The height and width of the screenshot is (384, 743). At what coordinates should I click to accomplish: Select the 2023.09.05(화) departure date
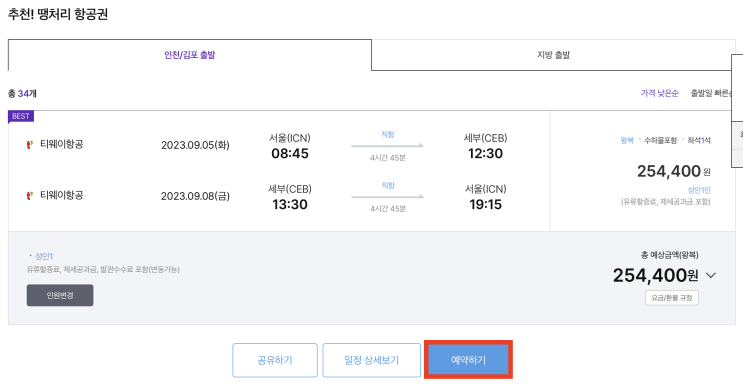(x=195, y=145)
